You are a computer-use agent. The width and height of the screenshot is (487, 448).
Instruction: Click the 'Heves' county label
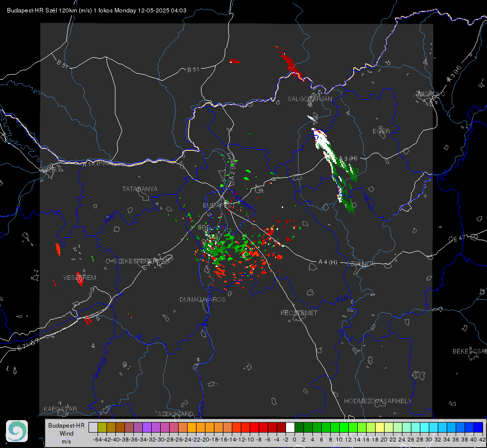368,203
